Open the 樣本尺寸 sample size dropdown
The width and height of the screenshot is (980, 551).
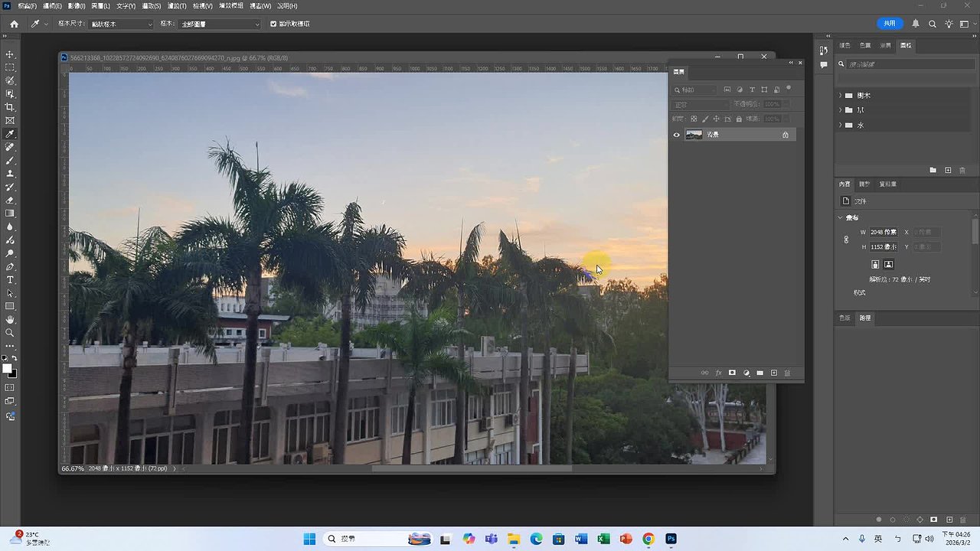pos(120,24)
